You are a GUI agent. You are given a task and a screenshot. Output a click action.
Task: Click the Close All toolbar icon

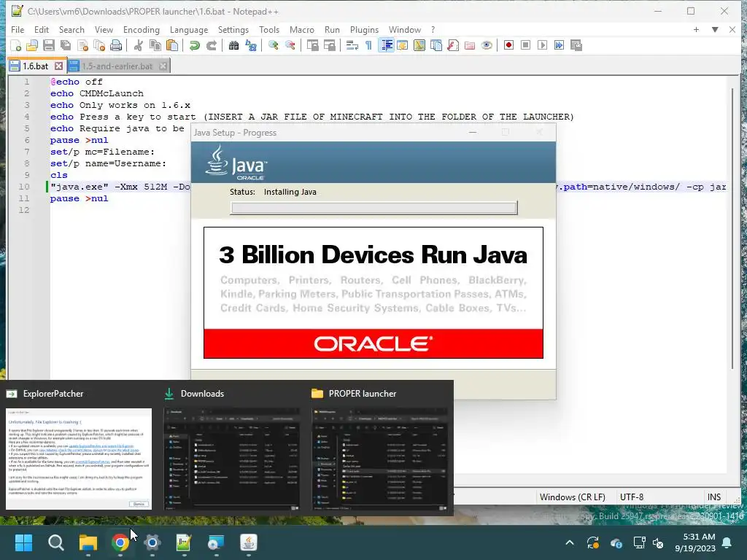pyautogui.click(x=99, y=46)
